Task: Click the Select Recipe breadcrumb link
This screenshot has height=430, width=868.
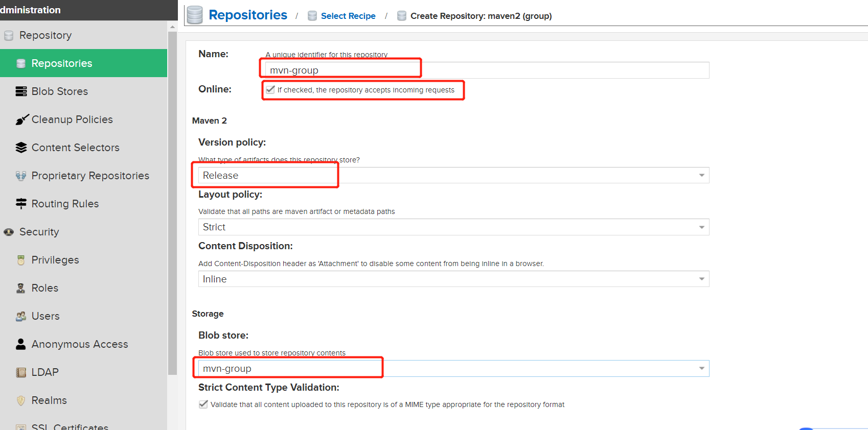Action: pos(348,16)
